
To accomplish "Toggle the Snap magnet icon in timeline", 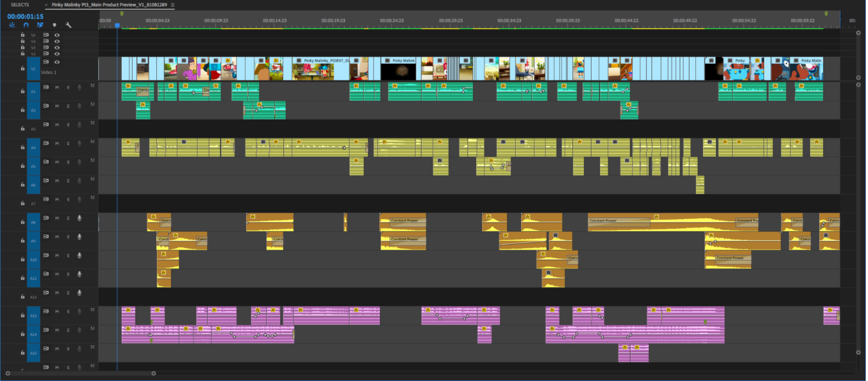I will tap(25, 25).
